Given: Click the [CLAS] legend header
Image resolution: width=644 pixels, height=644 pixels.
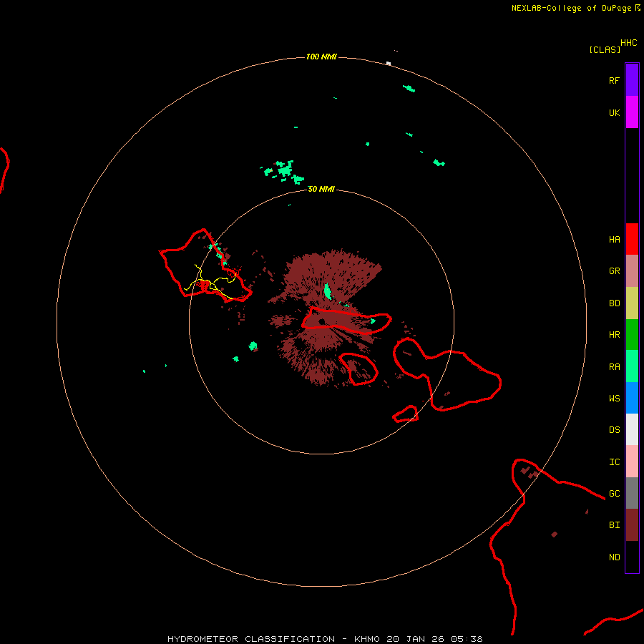Looking at the screenshot, I should tap(605, 49).
